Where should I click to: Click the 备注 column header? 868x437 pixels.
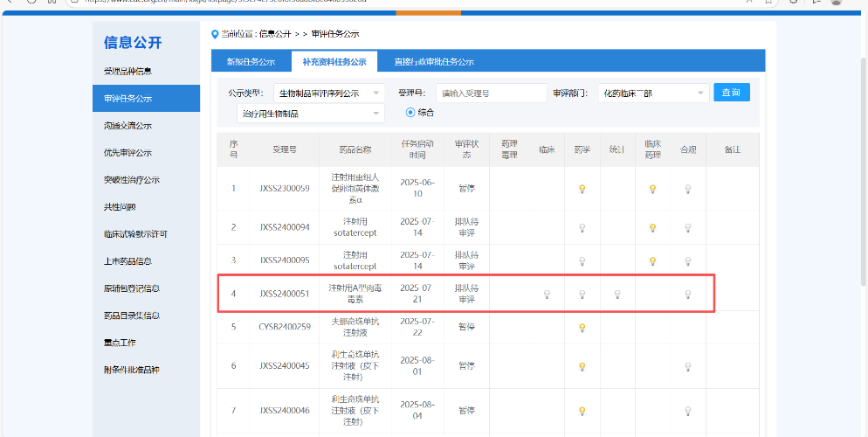733,149
